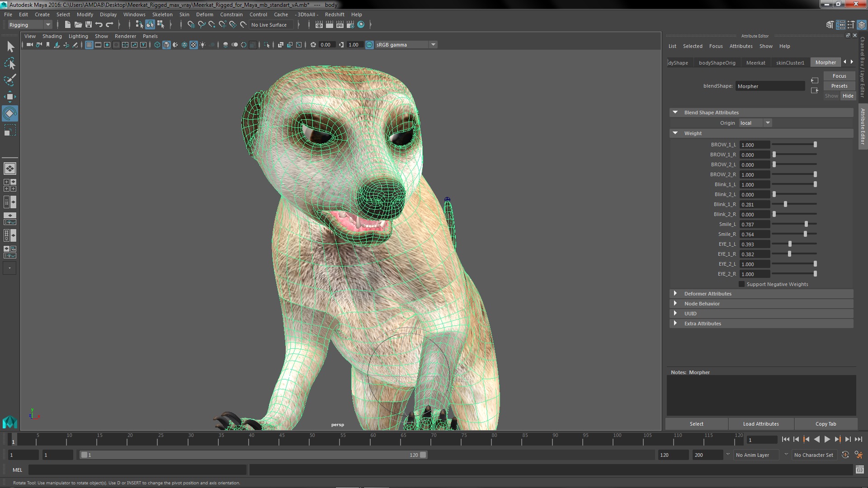Switch to the Scale tool
Screen dimensions: 868x488
pos(10,131)
